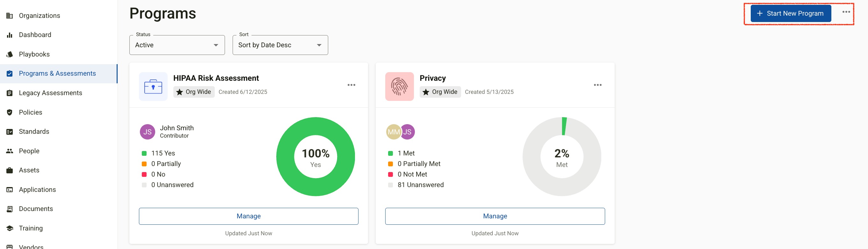Expand the Sort by Date Desc dropdown

(x=280, y=45)
